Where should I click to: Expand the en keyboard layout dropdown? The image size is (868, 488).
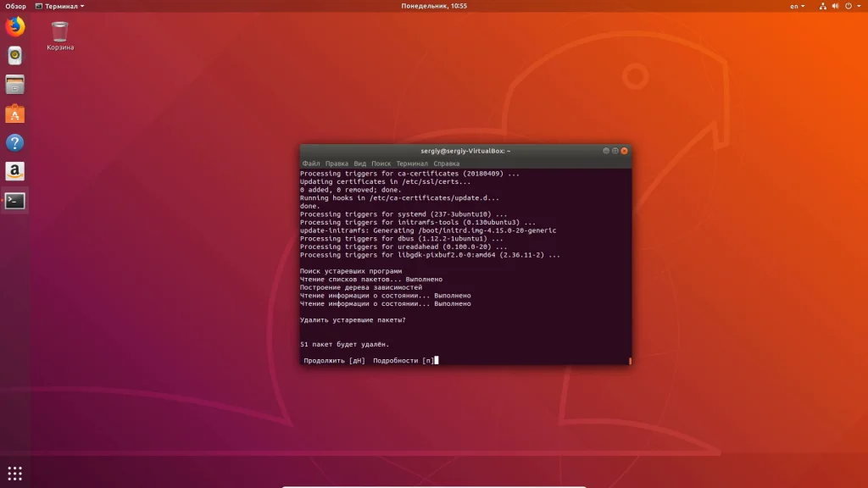798,6
